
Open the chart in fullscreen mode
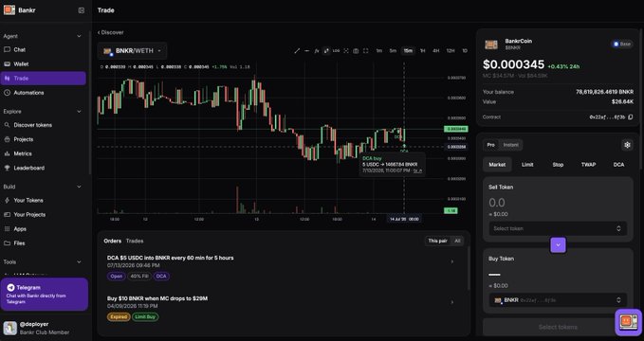click(365, 51)
